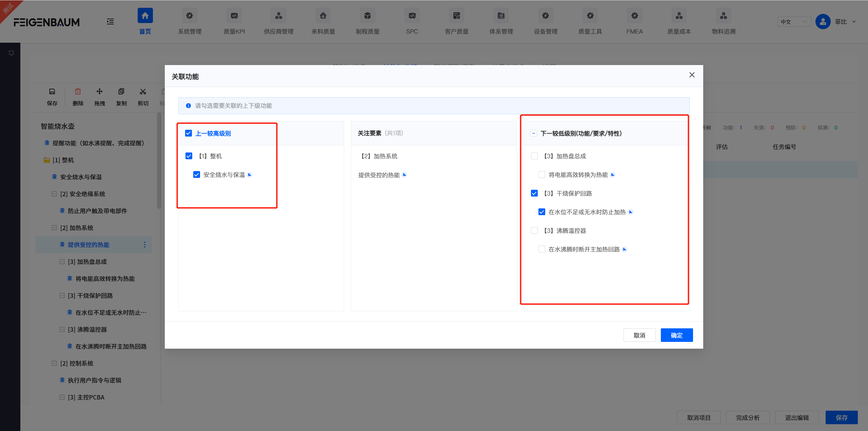Image resolution: width=868 pixels, height=431 pixels.
Task: Check the 【3】加热盘总成 checkbox
Action: point(534,156)
